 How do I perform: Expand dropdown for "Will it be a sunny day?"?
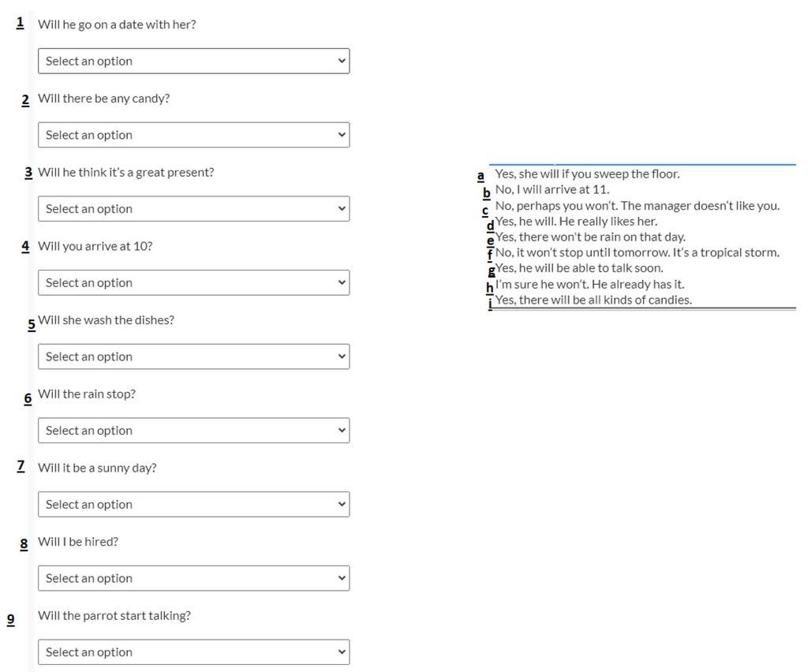193,505
